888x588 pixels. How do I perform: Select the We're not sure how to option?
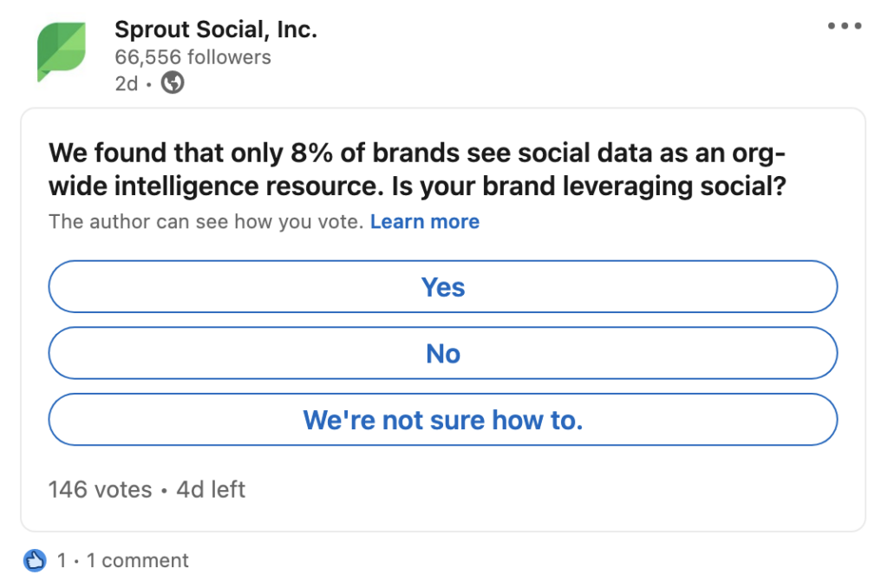coord(443,420)
